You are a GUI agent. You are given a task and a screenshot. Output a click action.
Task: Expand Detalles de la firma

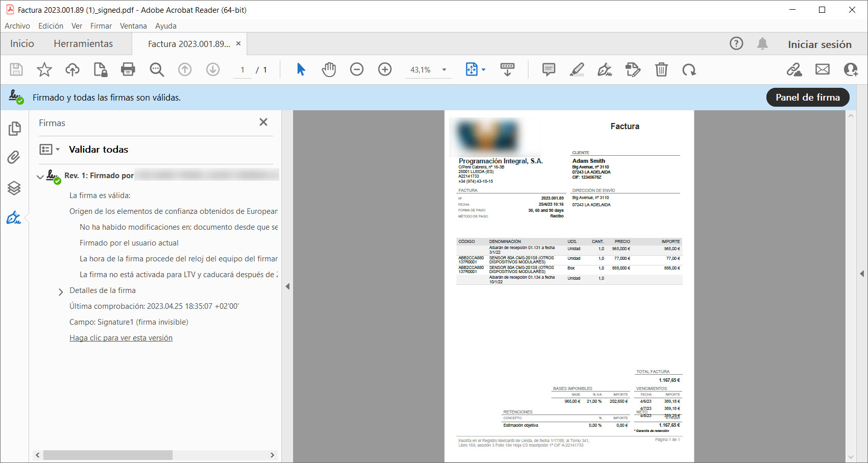pyautogui.click(x=61, y=291)
